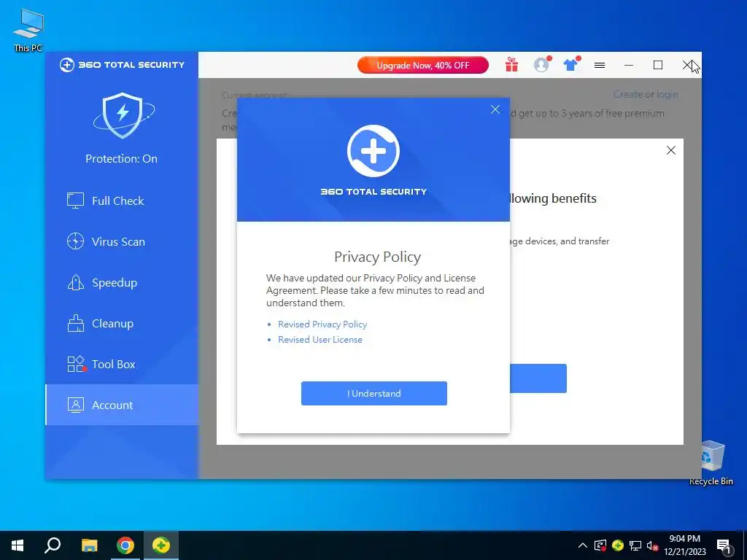The image size is (747, 560).
Task: Click 360 Total Security taskbar icon
Action: click(161, 545)
